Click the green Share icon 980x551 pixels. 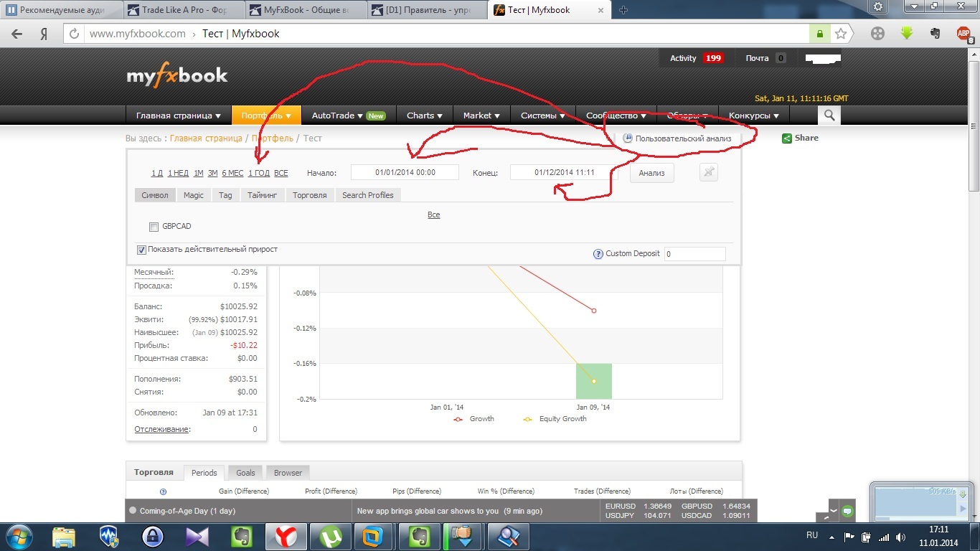pos(787,138)
